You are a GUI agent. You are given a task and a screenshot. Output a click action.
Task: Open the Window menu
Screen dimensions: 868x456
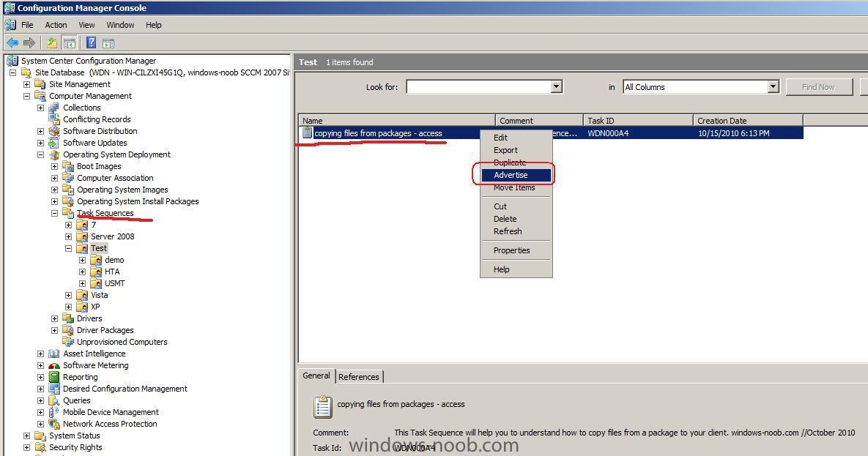[120, 25]
